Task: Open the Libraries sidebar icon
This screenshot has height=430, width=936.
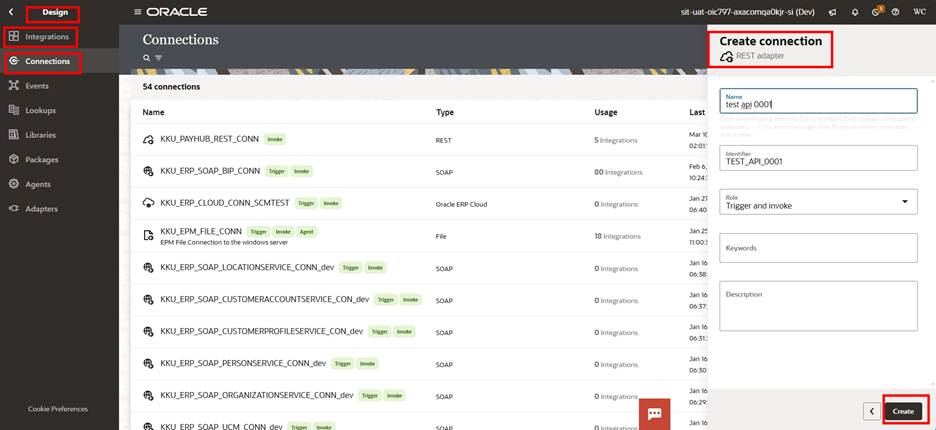Action: point(14,134)
